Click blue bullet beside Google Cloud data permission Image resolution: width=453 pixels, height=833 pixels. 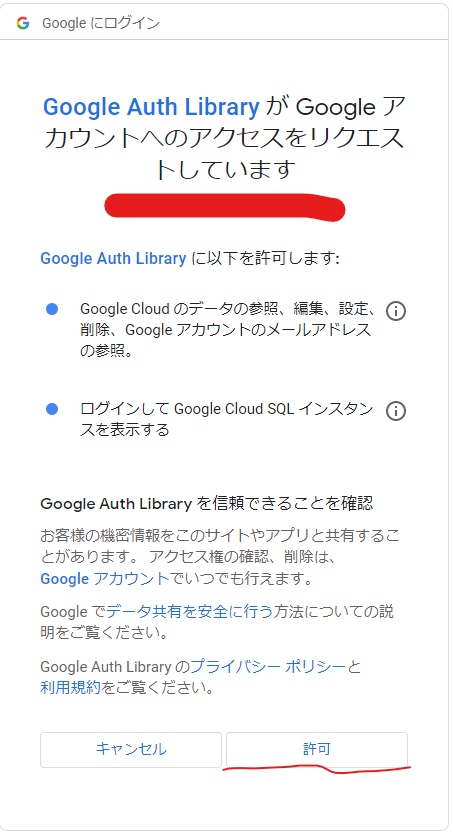[52, 309]
